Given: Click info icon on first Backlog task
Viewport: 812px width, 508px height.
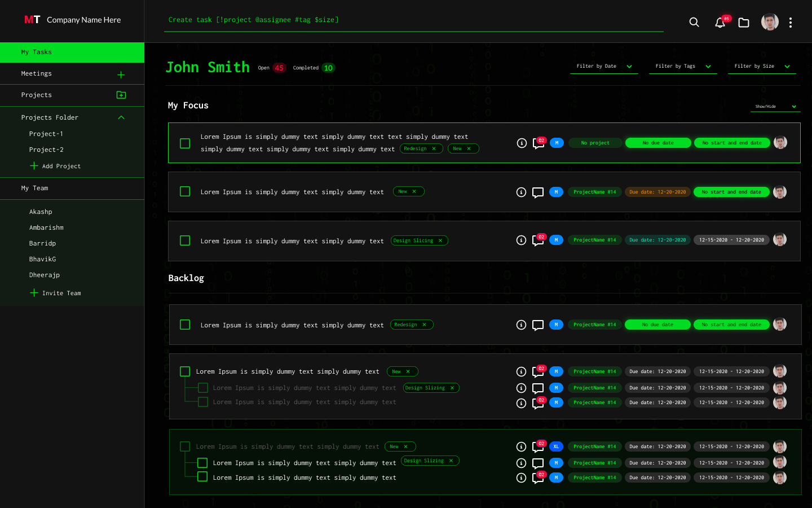Looking at the screenshot, I should pyautogui.click(x=522, y=325).
